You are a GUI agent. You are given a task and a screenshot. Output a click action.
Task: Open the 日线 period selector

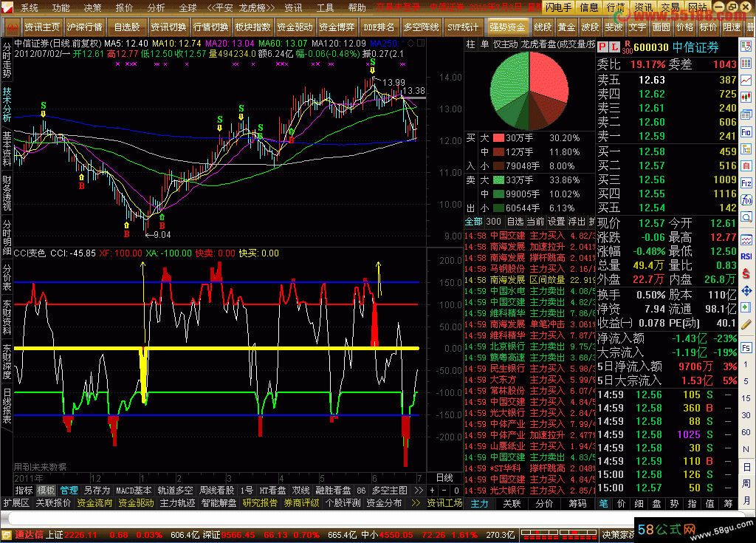click(x=444, y=477)
